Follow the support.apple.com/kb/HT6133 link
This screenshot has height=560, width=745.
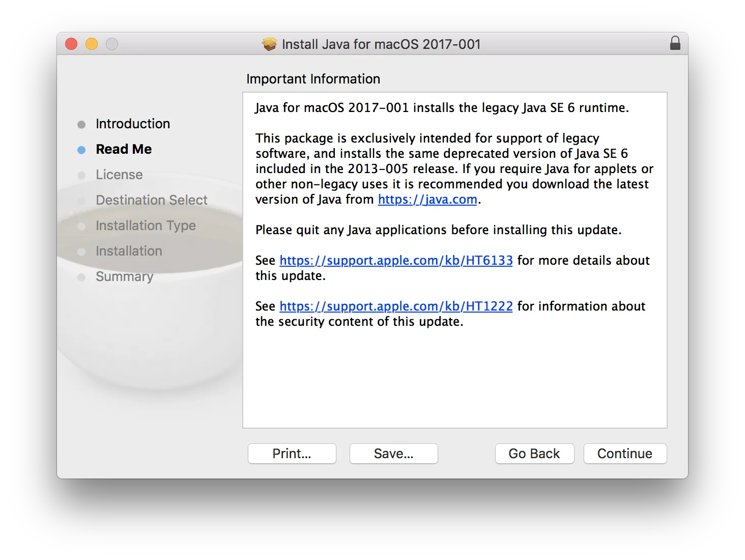[x=396, y=261]
